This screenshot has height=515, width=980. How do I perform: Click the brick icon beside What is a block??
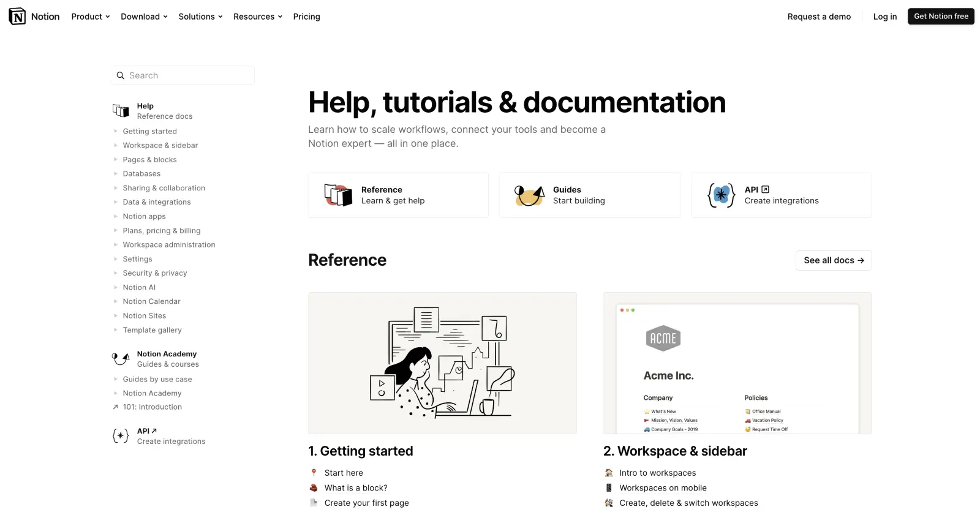[314, 488]
